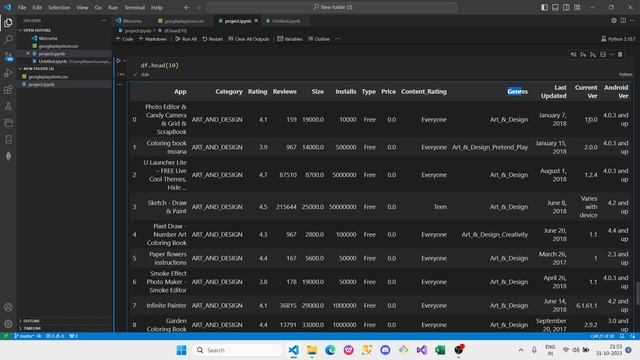The width and height of the screenshot is (640, 360).
Task: Toggle bottom panel layout icon
Action: (x=555, y=7)
